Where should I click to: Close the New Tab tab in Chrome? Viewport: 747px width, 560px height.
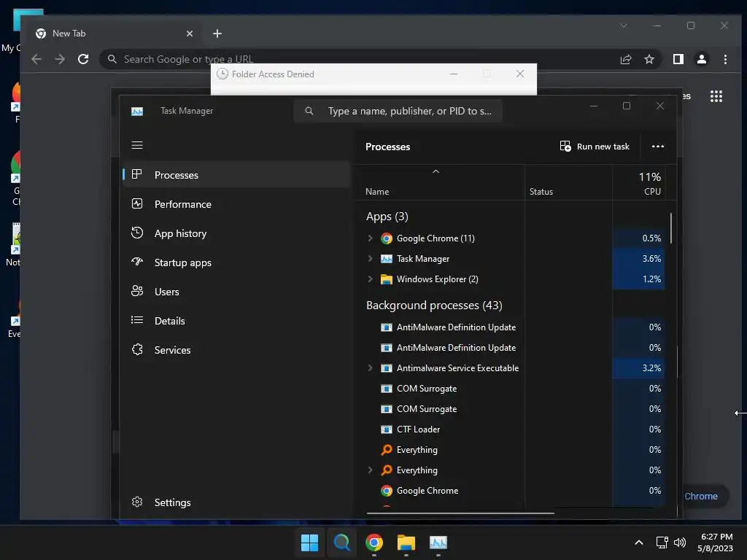pos(190,34)
